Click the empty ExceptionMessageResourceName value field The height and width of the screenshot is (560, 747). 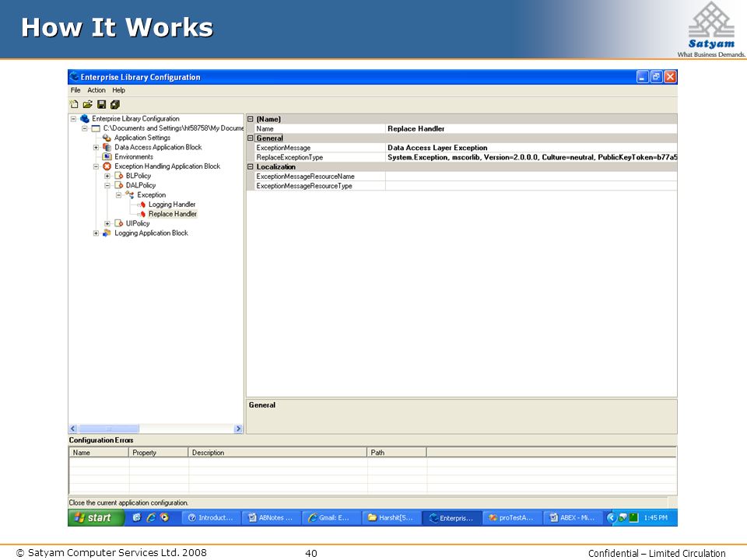pyautogui.click(x=531, y=177)
